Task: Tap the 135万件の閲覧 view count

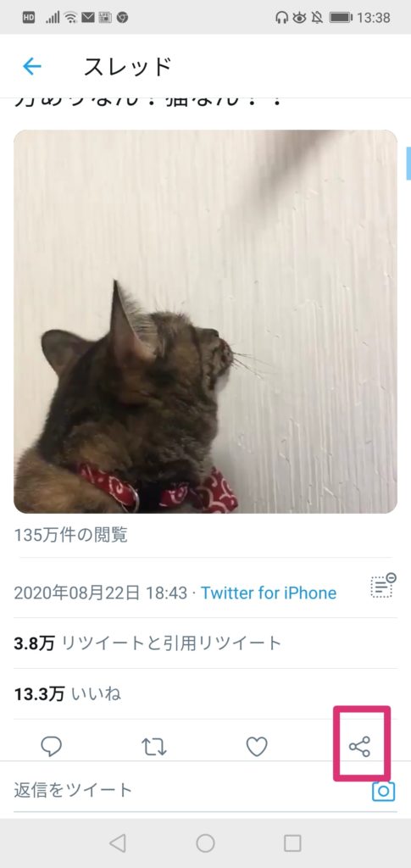Action: (71, 535)
